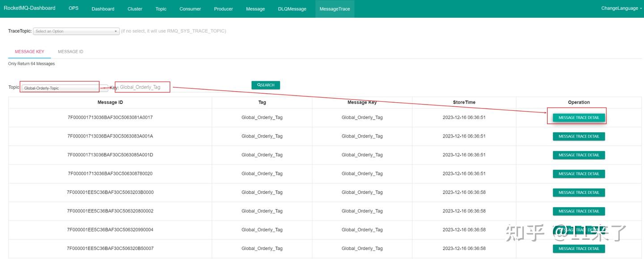Click the search magnifier icon on SEARCH button
This screenshot has height=259, width=644.
click(x=258, y=85)
